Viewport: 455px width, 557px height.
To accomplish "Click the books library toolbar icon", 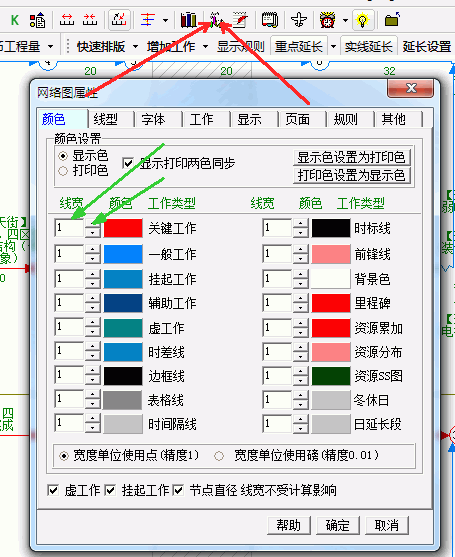I will [x=188, y=20].
